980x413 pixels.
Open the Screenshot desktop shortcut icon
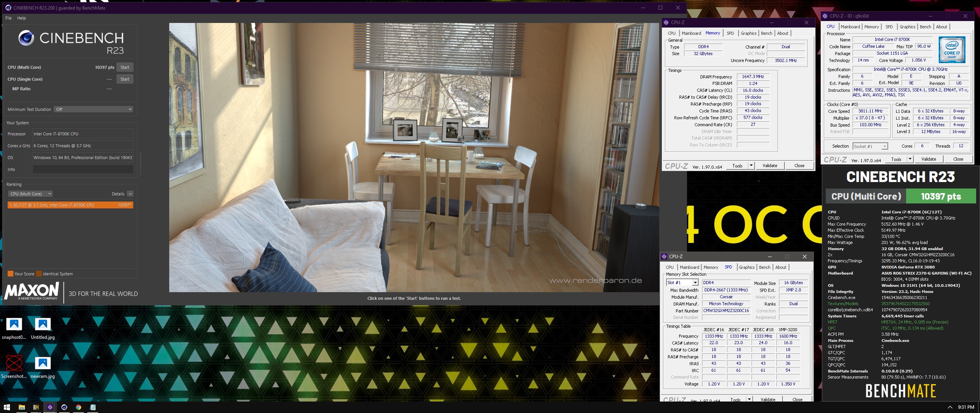pos(14,367)
